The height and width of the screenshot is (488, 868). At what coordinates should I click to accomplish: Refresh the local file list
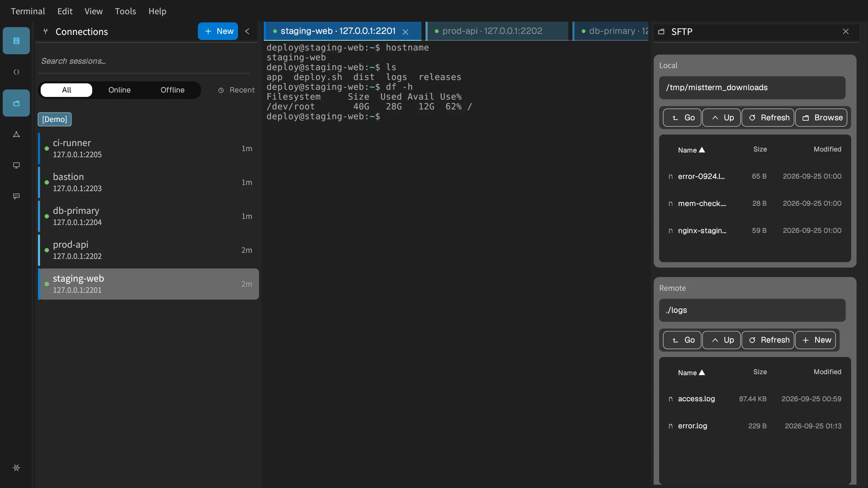[768, 118]
